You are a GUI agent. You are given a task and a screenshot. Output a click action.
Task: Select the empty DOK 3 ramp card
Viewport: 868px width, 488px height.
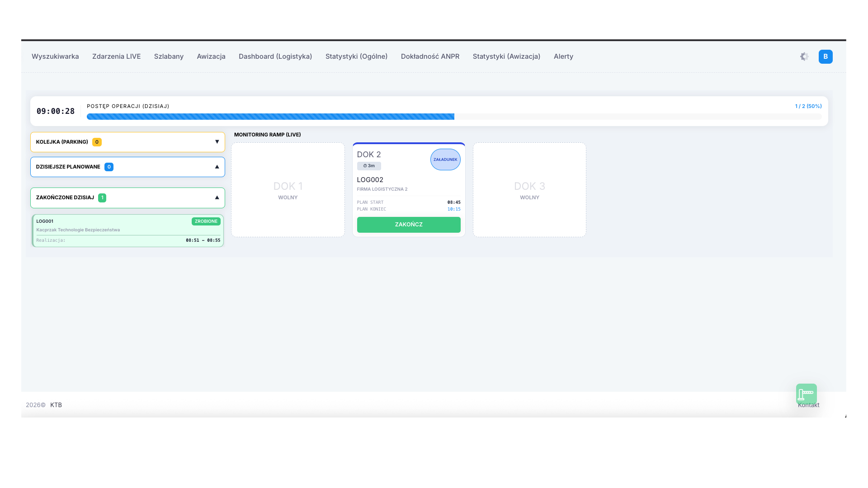point(529,190)
